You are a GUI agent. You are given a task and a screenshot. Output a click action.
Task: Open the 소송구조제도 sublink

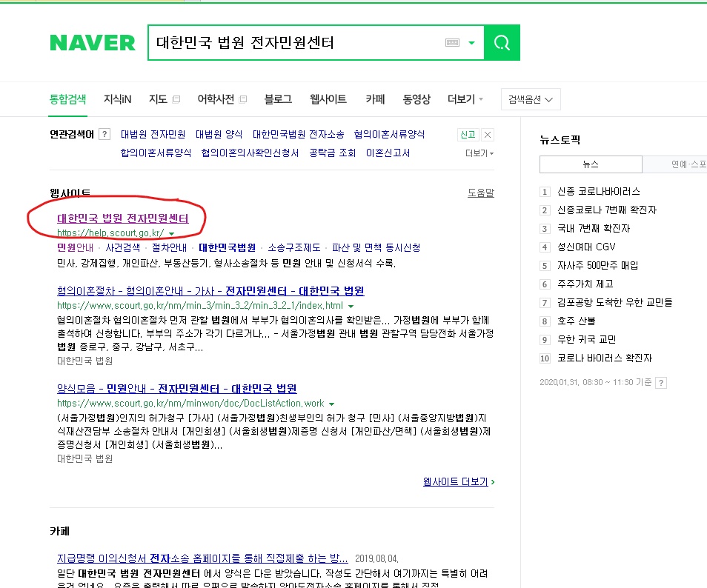[294, 247]
